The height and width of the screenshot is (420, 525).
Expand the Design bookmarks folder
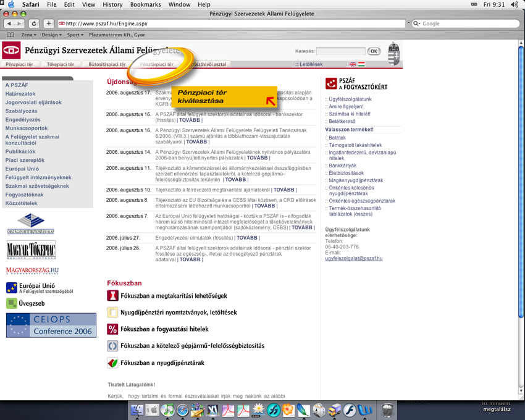51,35
